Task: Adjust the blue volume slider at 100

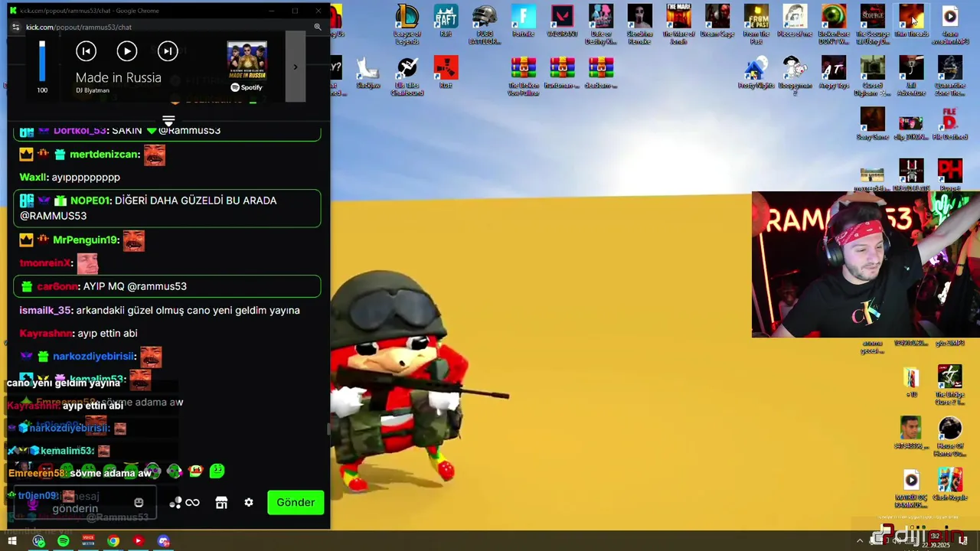Action: click(x=42, y=61)
